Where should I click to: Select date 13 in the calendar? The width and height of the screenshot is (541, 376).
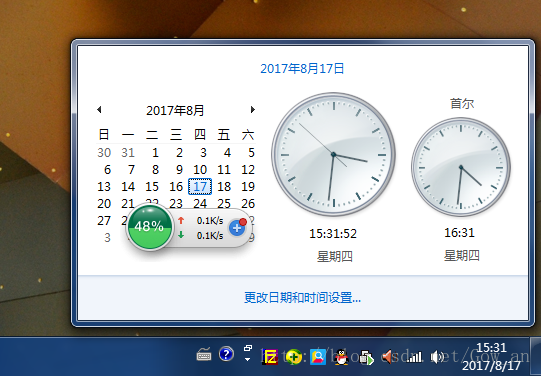point(104,187)
